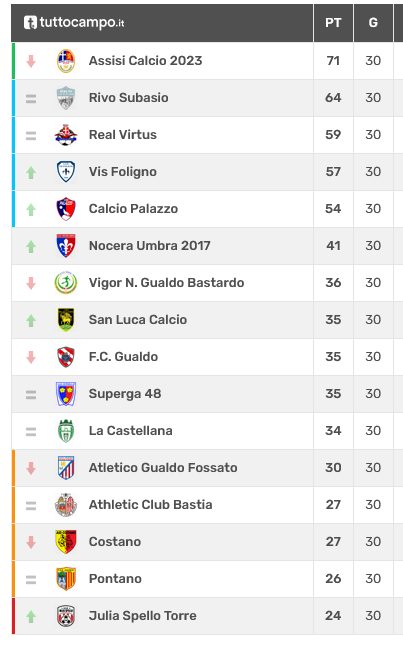The width and height of the screenshot is (403, 645).
Task: Sort standings by the PT column header
Action: pyautogui.click(x=333, y=23)
